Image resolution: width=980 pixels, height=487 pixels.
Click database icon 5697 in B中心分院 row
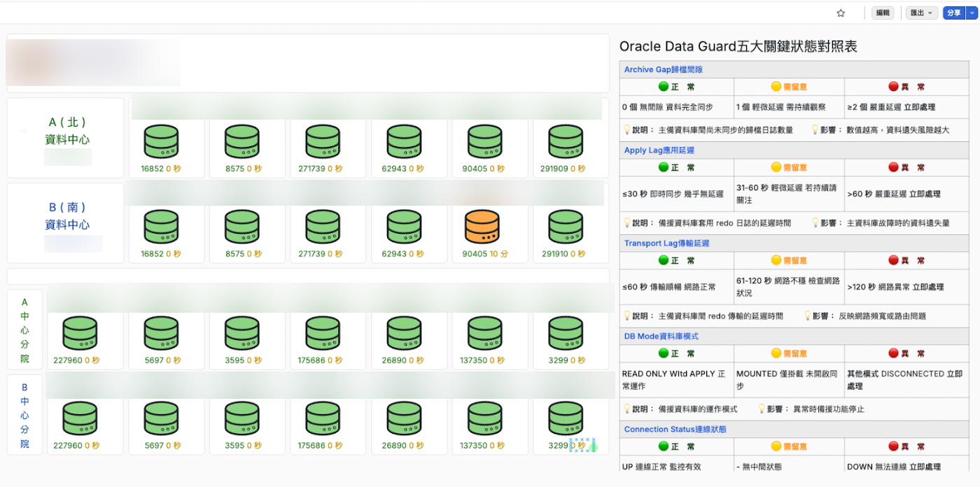tap(161, 418)
